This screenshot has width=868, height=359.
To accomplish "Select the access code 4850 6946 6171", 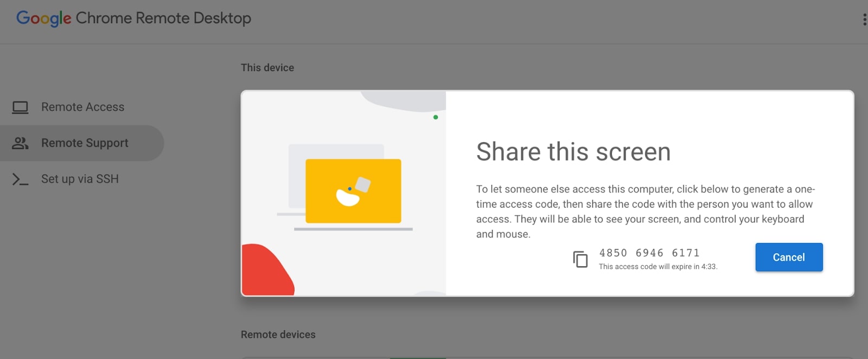I will (649, 253).
